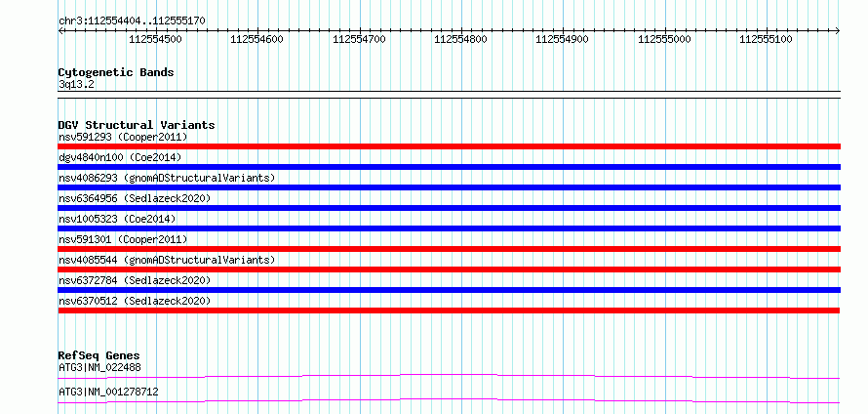Screen dimensions: 868x414
Task: Click the blue bar under dgv4840n100
Action: tap(449, 167)
